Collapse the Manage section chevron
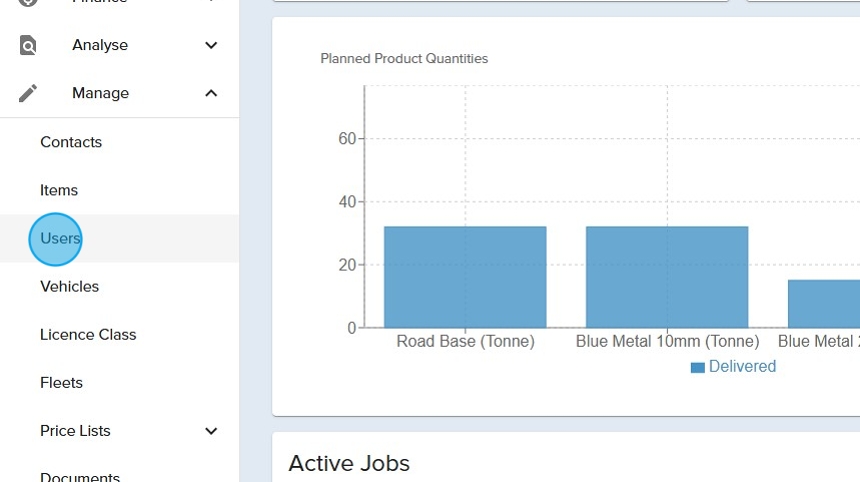Screen dimensions: 860x482 211,93
